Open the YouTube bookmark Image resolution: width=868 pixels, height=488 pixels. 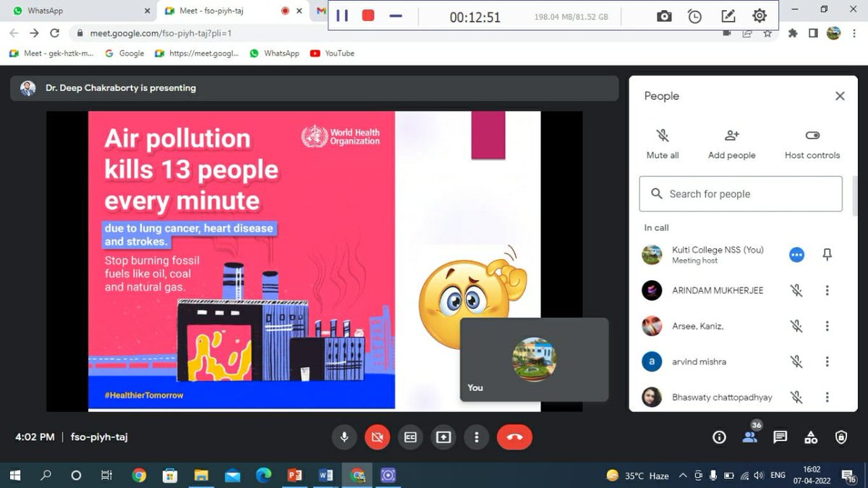tap(332, 53)
